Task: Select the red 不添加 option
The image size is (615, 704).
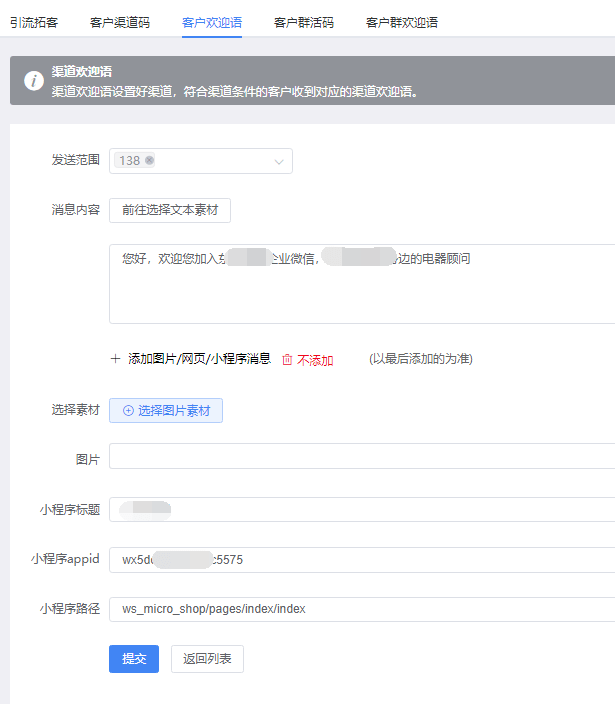Action: pyautogui.click(x=315, y=360)
